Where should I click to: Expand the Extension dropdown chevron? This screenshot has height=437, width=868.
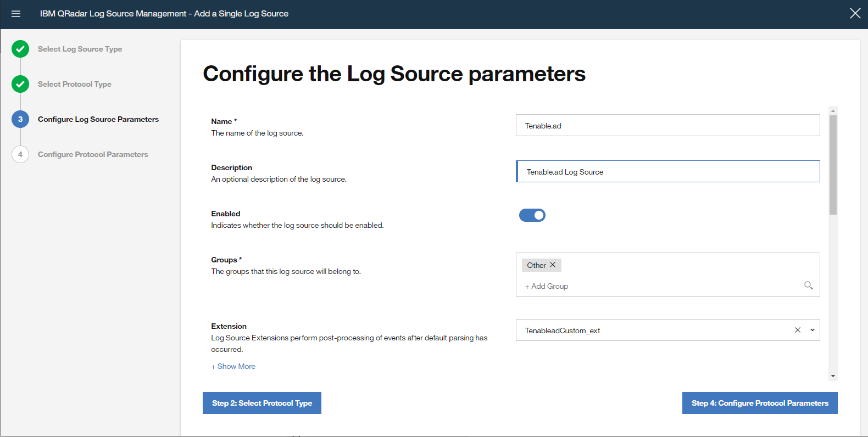coord(813,330)
